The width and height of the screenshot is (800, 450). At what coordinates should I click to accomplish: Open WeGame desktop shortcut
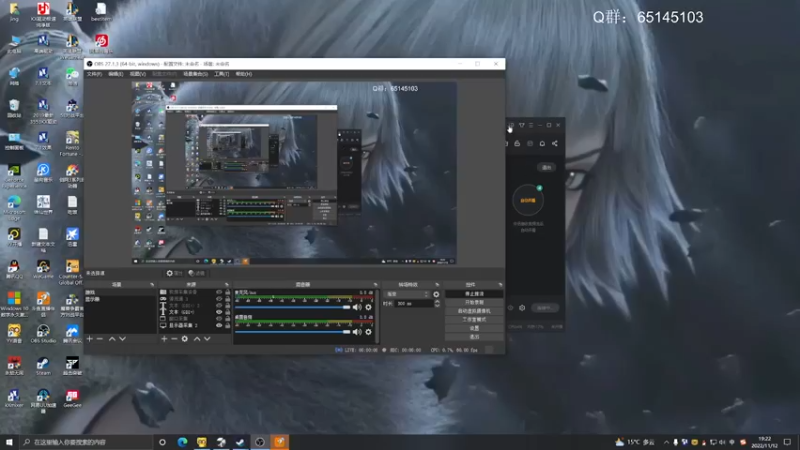[x=43, y=269]
